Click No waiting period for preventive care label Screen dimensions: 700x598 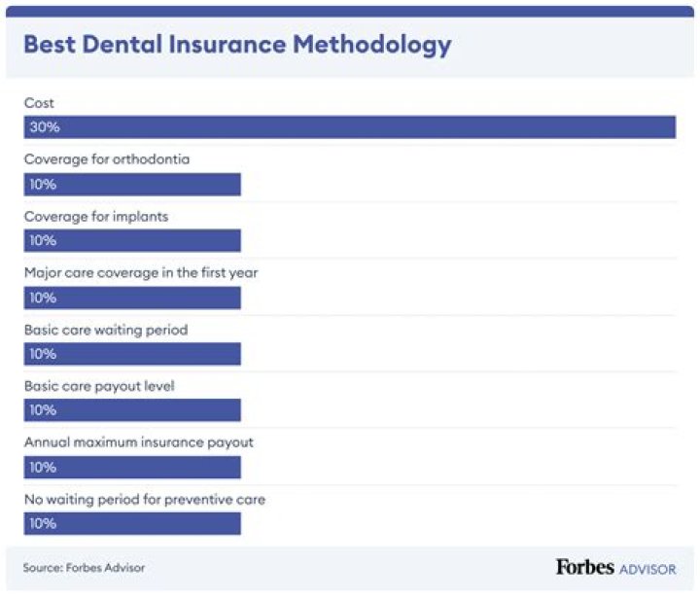144,499
